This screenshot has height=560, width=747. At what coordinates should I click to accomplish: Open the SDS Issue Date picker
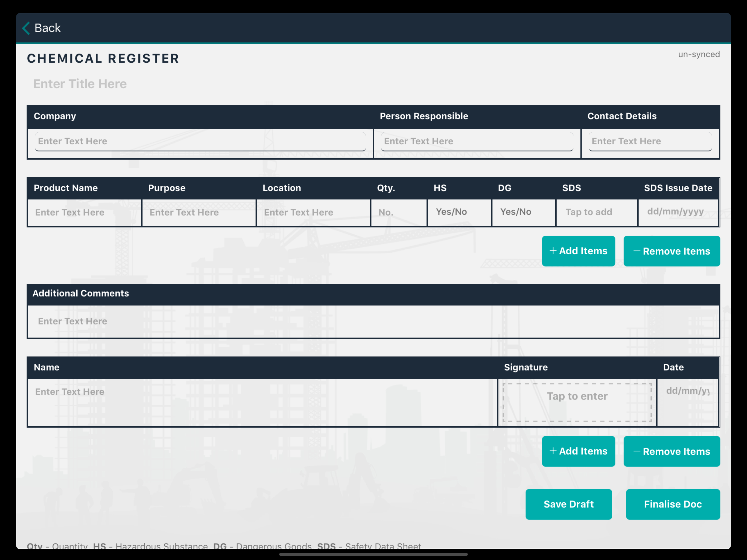[x=678, y=212]
